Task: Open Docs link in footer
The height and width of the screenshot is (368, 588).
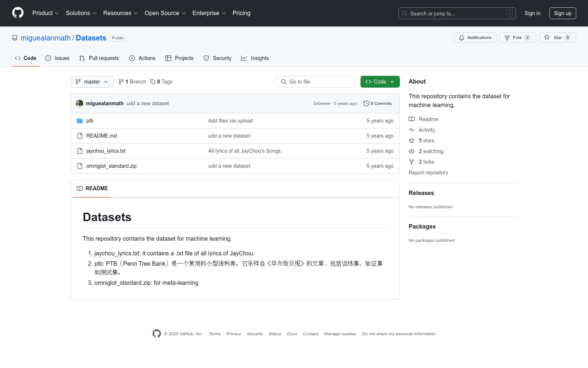Action: [292, 334]
